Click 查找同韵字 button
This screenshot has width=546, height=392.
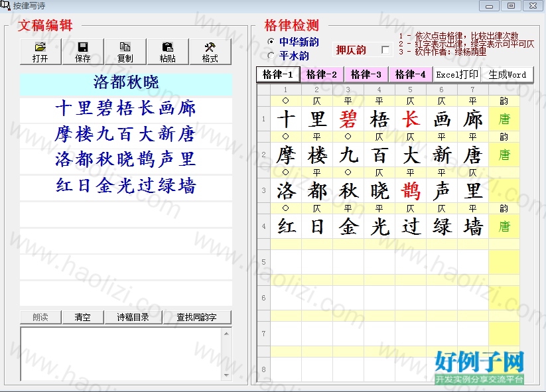197,317
